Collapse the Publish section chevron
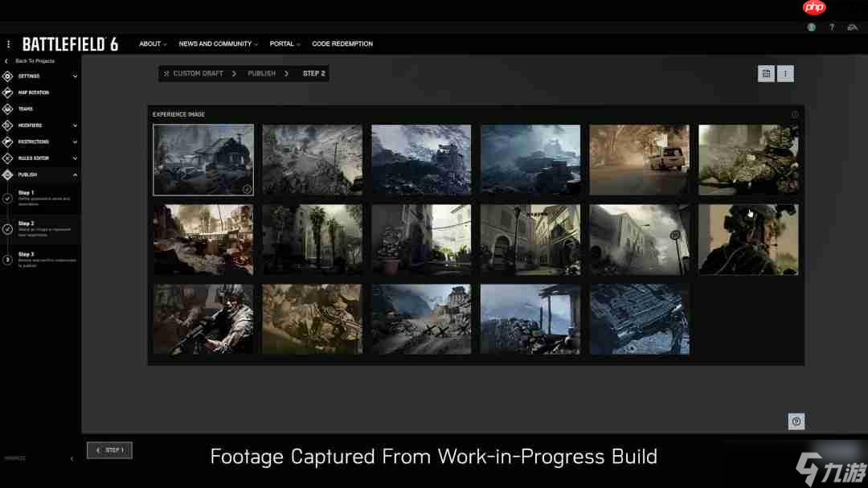The image size is (868, 488). tap(75, 175)
